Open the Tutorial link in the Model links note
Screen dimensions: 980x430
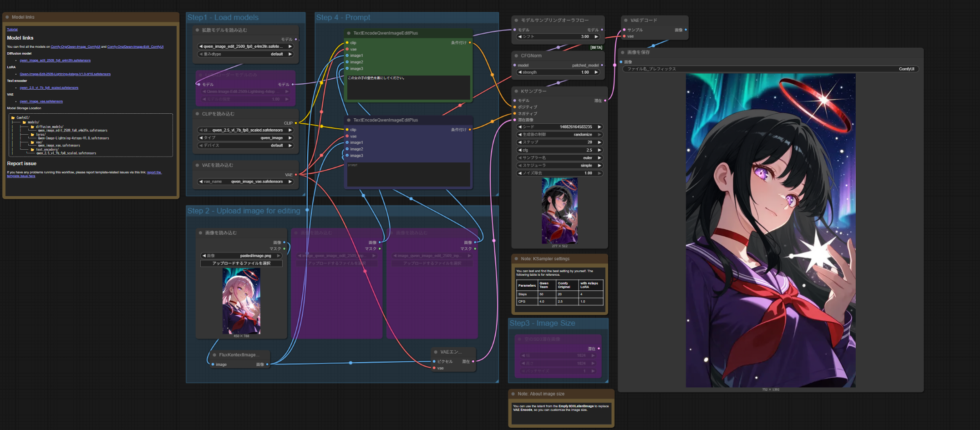click(12, 30)
